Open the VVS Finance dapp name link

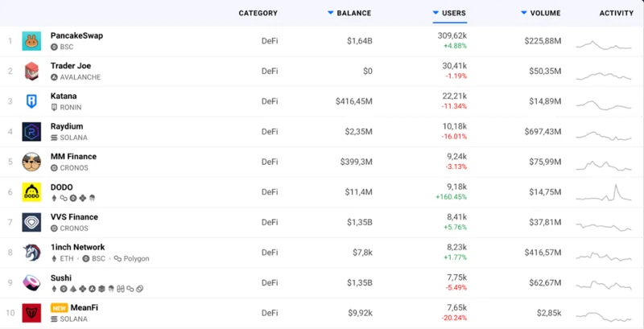pyautogui.click(x=74, y=216)
